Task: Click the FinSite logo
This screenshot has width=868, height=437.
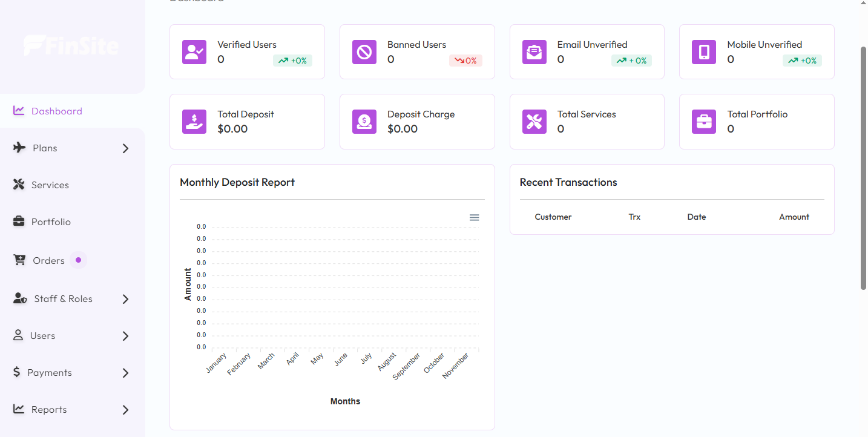Action: 71,46
